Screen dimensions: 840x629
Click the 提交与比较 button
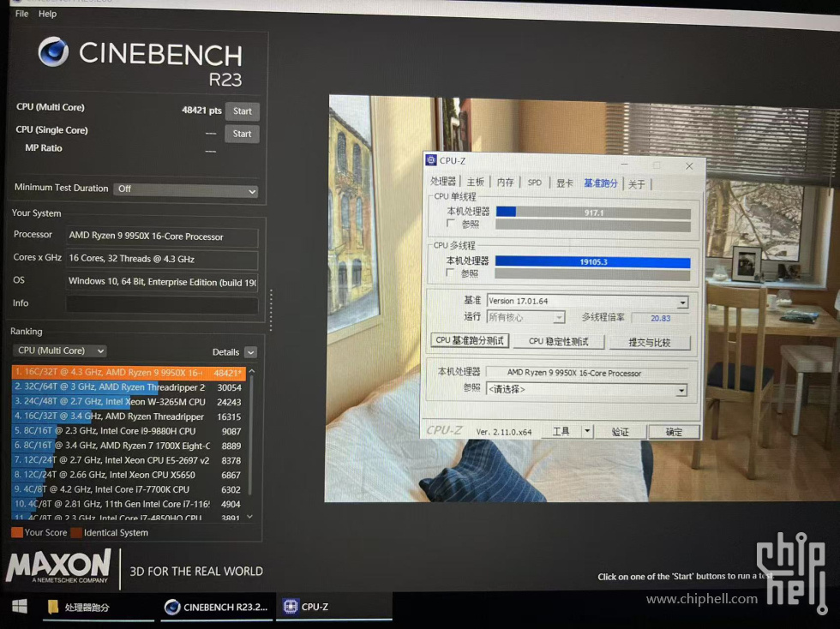click(x=650, y=343)
